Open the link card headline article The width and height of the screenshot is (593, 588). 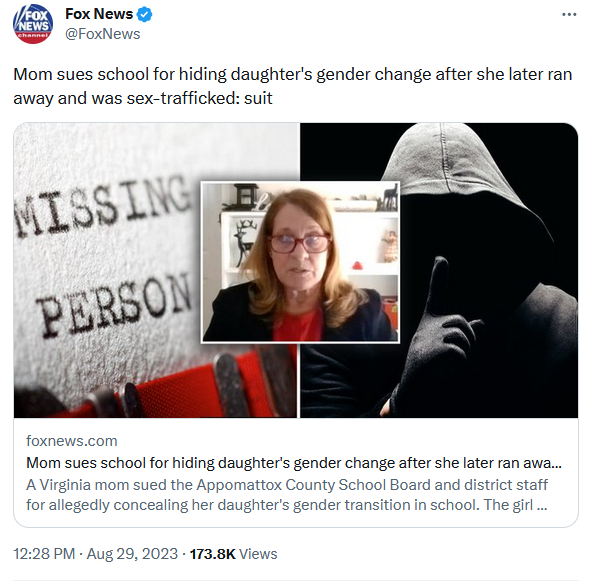[294, 463]
